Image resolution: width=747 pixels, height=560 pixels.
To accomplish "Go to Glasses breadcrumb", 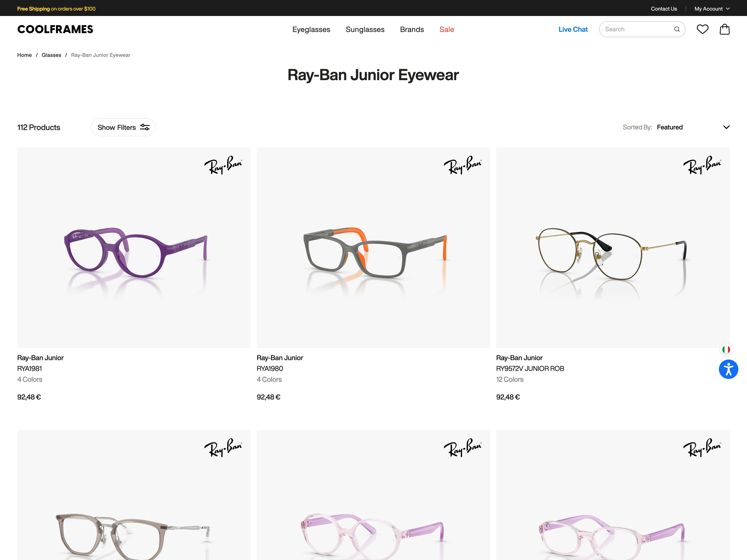I will click(x=51, y=55).
